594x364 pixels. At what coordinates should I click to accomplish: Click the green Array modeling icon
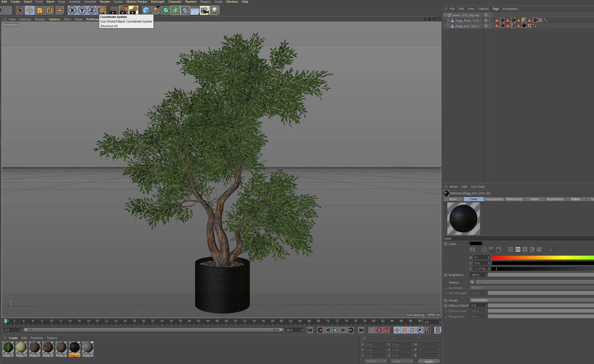(176, 11)
